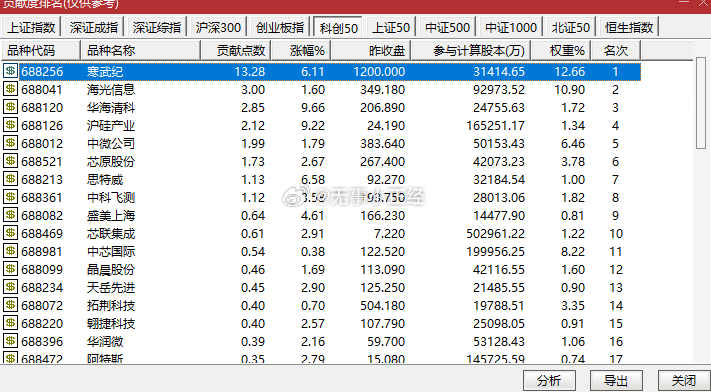Select the 盛美上海 stock name
The image size is (711, 392).
click(111, 216)
